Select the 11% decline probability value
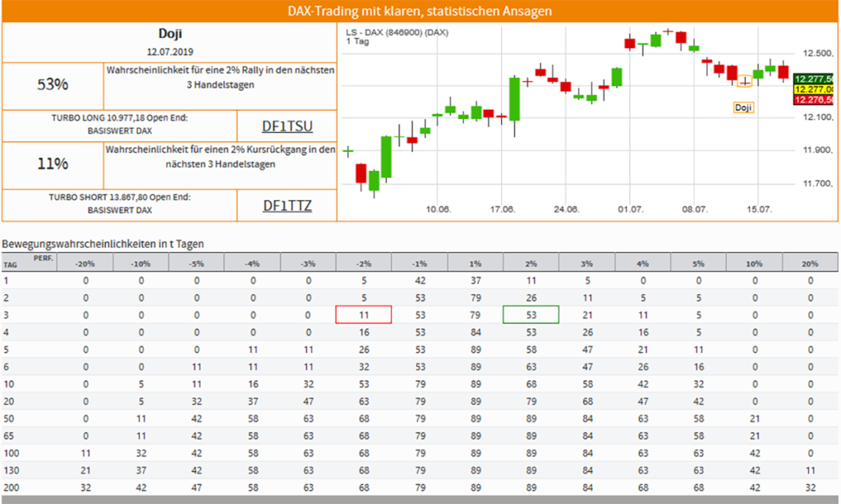The image size is (841, 504). coord(53,163)
